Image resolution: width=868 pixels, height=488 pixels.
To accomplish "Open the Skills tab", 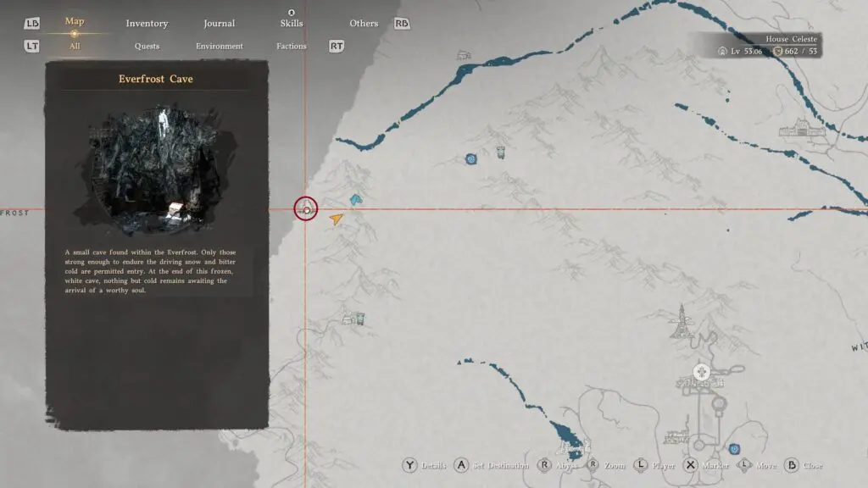I will 292,23.
